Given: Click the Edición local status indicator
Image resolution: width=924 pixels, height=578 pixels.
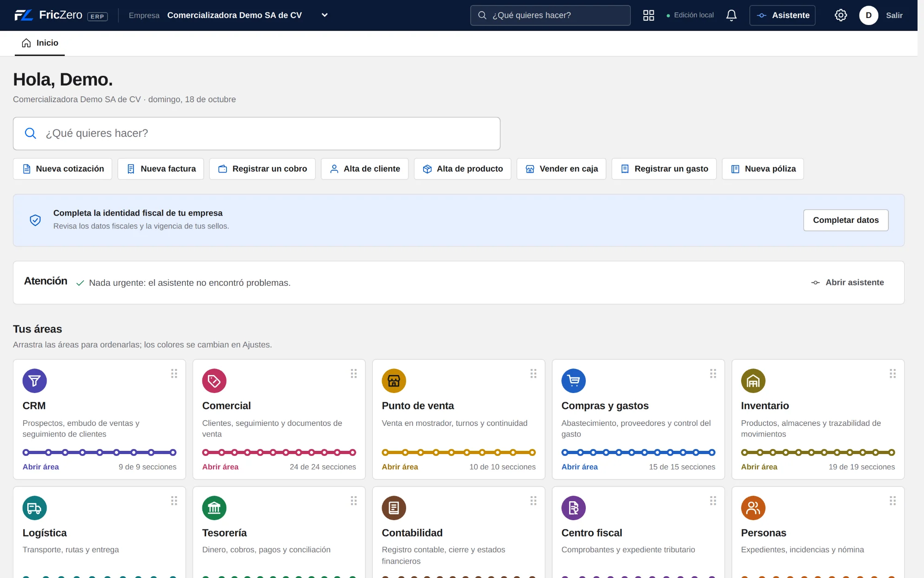Looking at the screenshot, I should pos(690,15).
